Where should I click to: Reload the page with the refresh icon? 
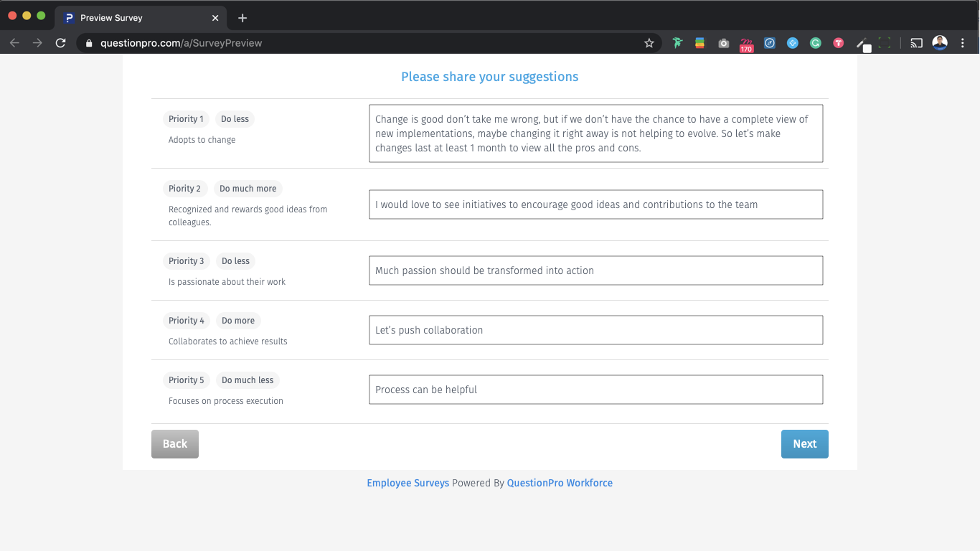pos(60,42)
